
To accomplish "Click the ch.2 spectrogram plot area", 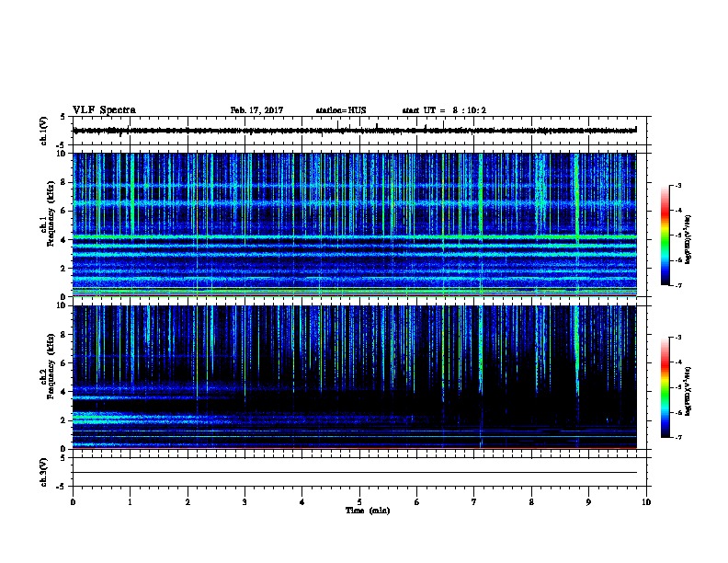I will (x=355, y=377).
